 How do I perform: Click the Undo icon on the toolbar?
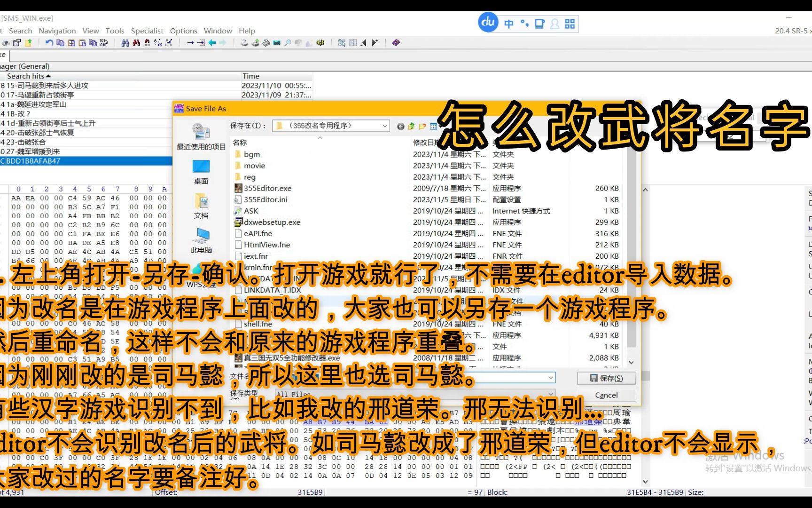(x=49, y=43)
